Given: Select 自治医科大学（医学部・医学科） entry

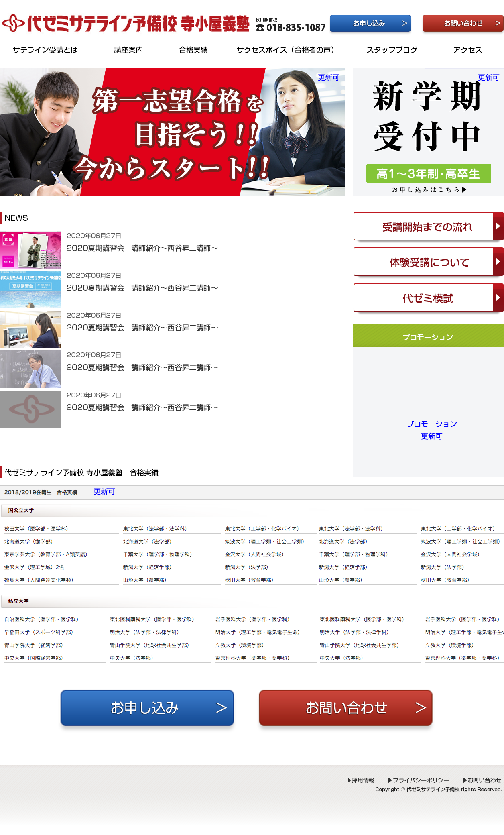Looking at the screenshot, I should [x=41, y=619].
